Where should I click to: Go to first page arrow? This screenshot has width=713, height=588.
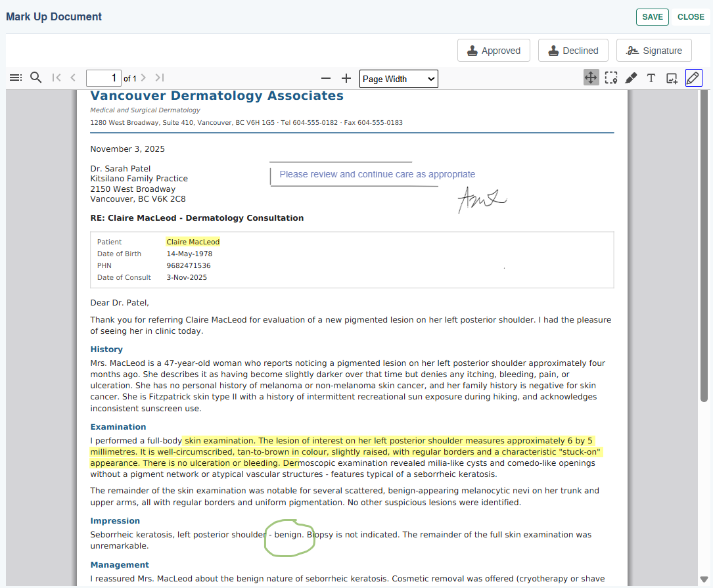tap(57, 78)
